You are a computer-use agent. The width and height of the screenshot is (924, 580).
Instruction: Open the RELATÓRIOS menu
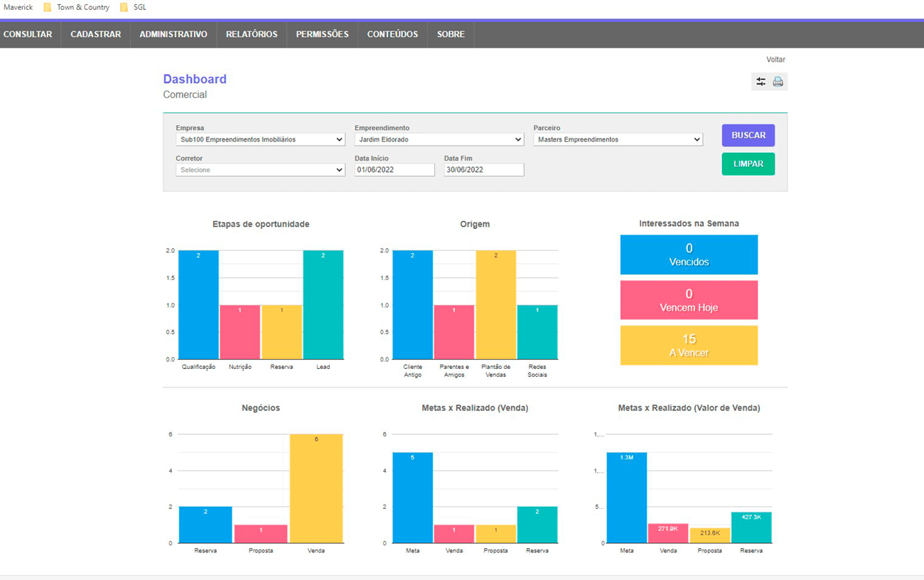pos(252,34)
